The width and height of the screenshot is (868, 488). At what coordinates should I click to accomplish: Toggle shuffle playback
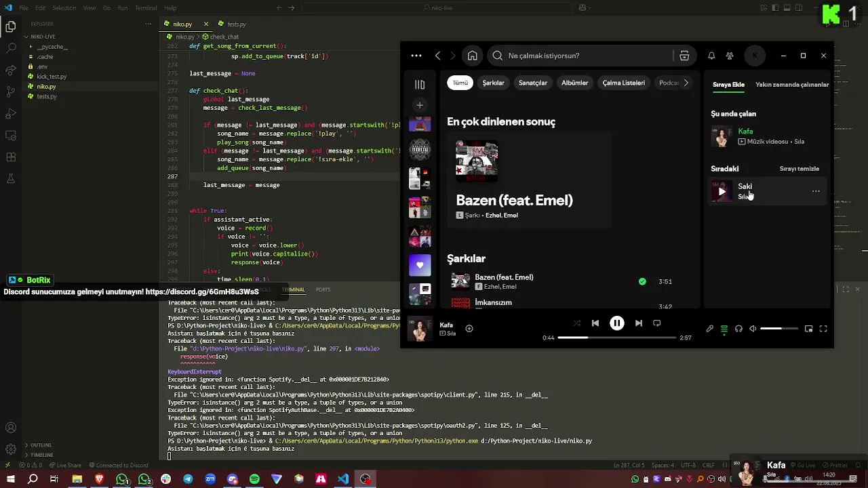click(577, 323)
